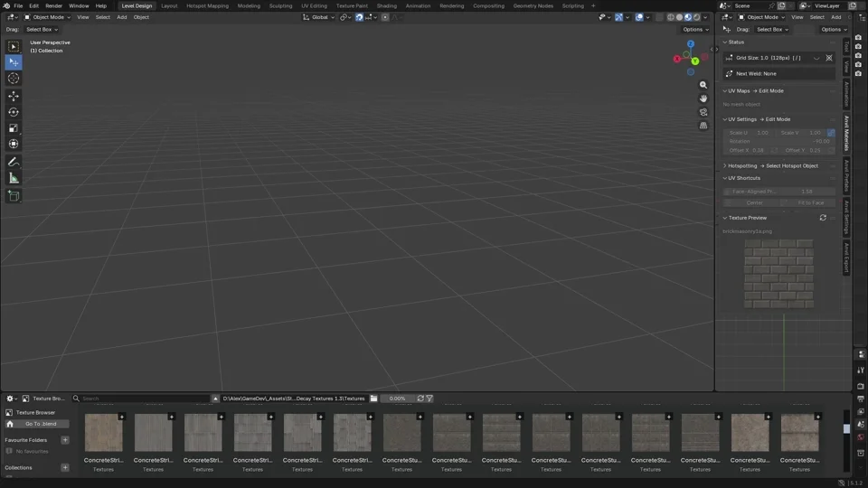Image resolution: width=868 pixels, height=488 pixels.
Task: Refresh the texture browser listing
Action: pyautogui.click(x=420, y=399)
